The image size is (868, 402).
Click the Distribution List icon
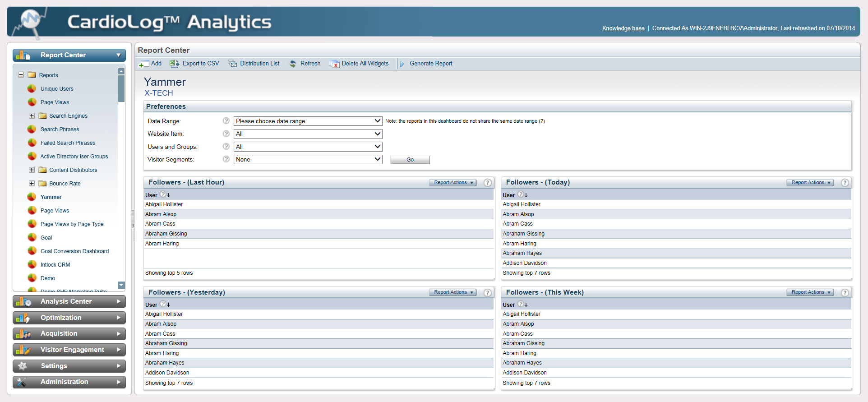tap(232, 64)
